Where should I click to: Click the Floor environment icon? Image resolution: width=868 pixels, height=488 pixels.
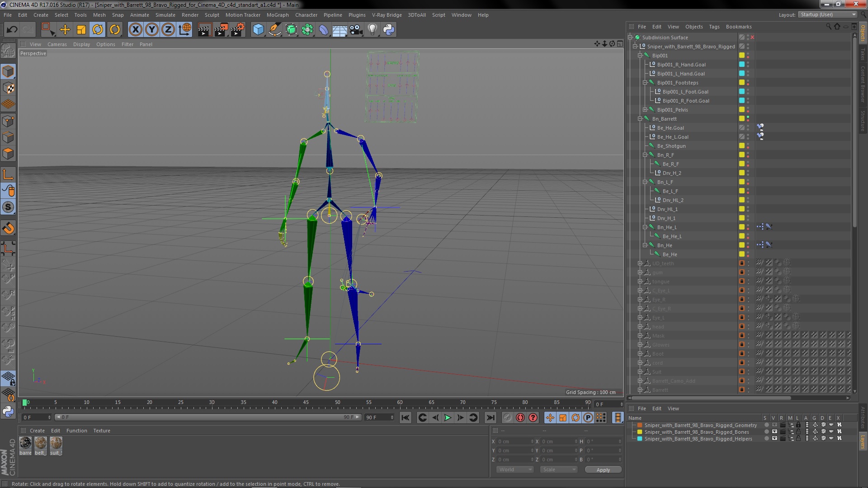pos(340,30)
